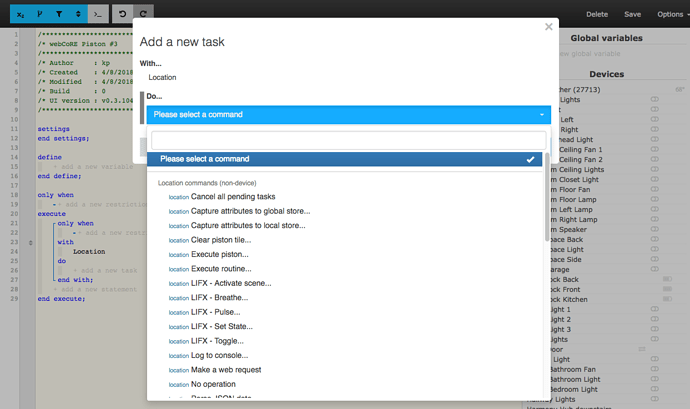Toggle the variables (x₂) toolbar button
Viewport: 690px width, 409px height.
20,15
